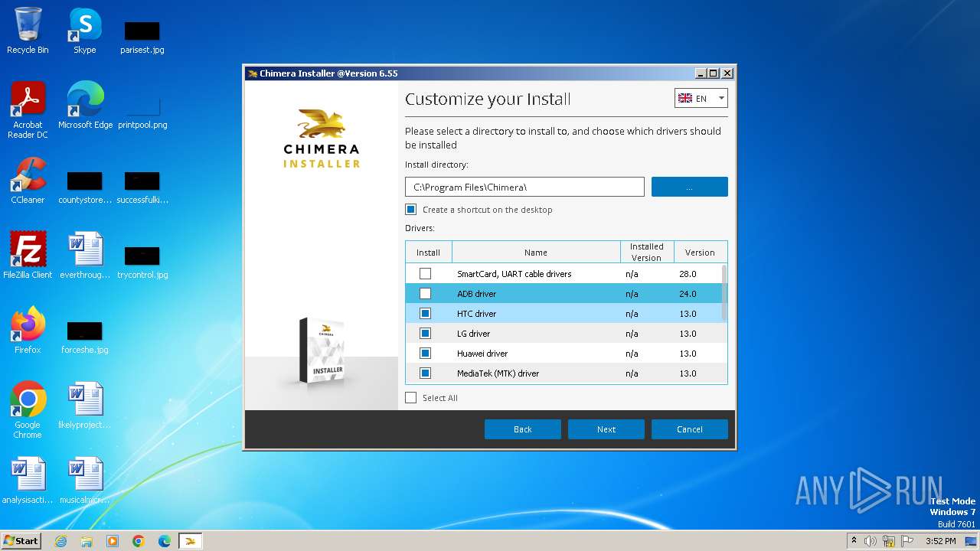Uncheck the Huawei driver install box

(x=426, y=354)
